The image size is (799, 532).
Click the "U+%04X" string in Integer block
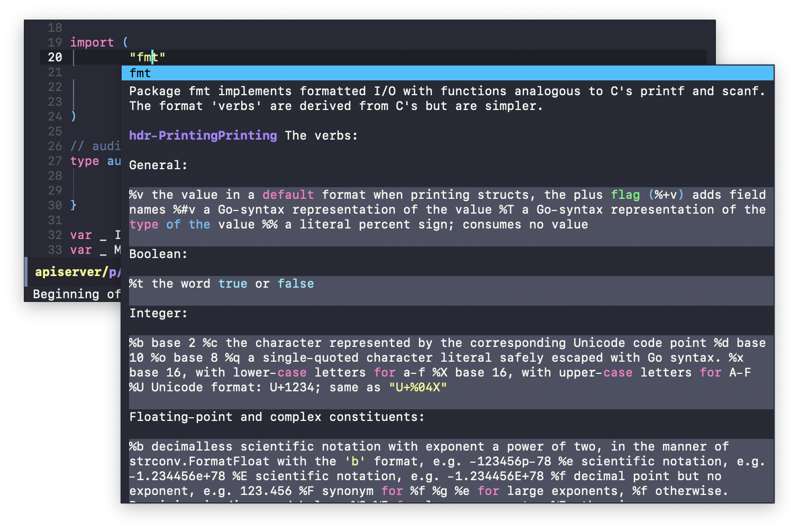417,387
